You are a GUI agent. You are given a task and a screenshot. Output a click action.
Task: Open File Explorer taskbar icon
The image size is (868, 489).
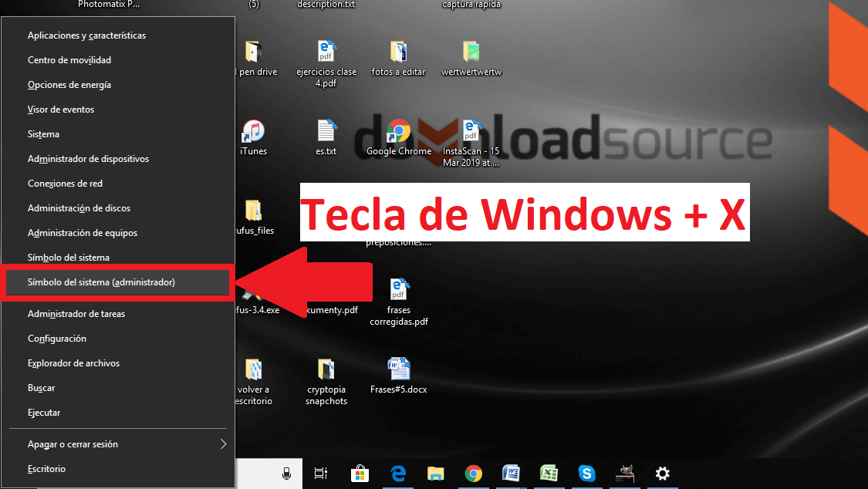click(x=436, y=474)
